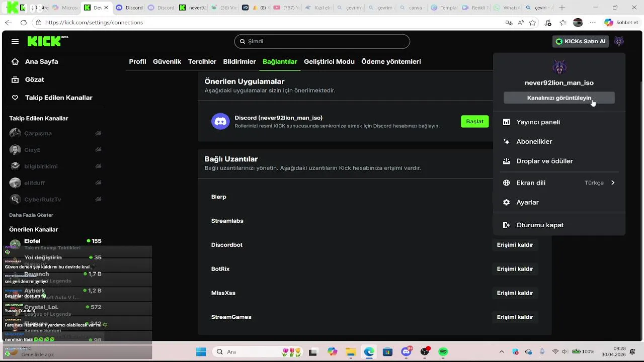Image resolution: width=644 pixels, height=362 pixels.
Task: Click the Sohbet et Copilot button
Action: [621, 23]
